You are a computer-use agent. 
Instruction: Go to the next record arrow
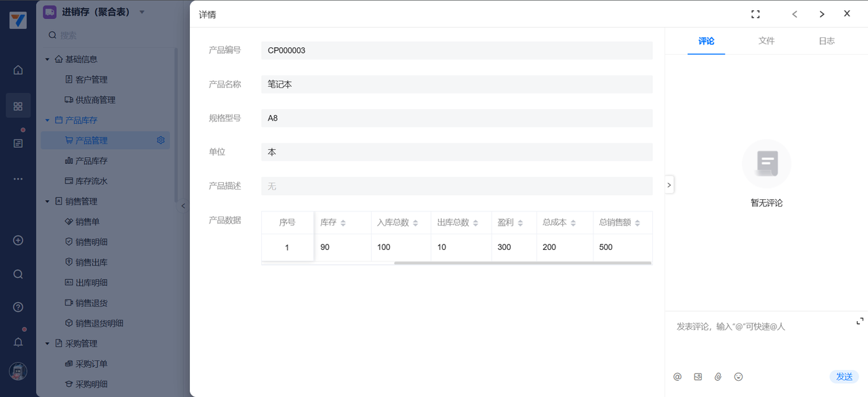[822, 14]
